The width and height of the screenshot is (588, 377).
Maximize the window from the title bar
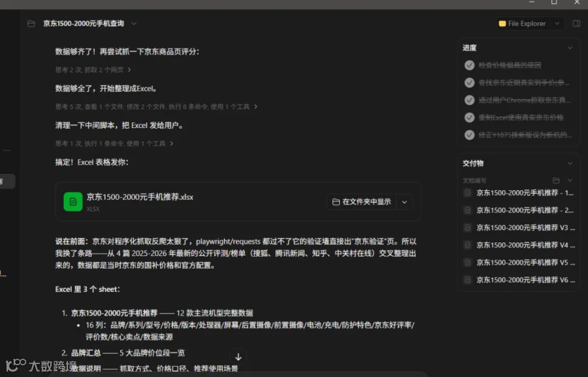pos(554,2)
